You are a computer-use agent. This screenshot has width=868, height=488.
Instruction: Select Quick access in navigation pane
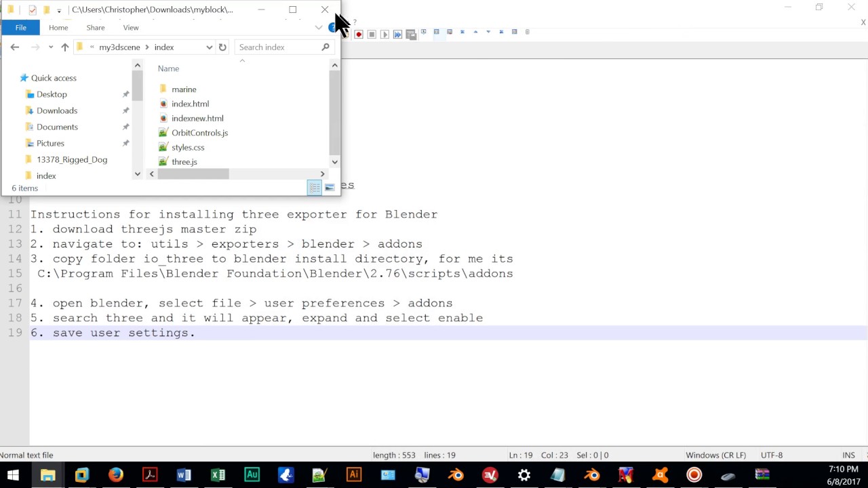[54, 78]
